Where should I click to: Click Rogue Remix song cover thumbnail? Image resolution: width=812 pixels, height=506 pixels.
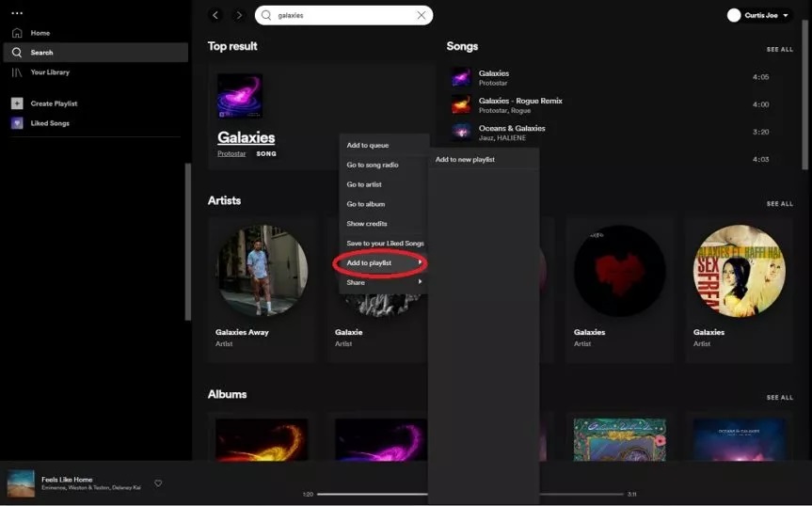point(461,105)
